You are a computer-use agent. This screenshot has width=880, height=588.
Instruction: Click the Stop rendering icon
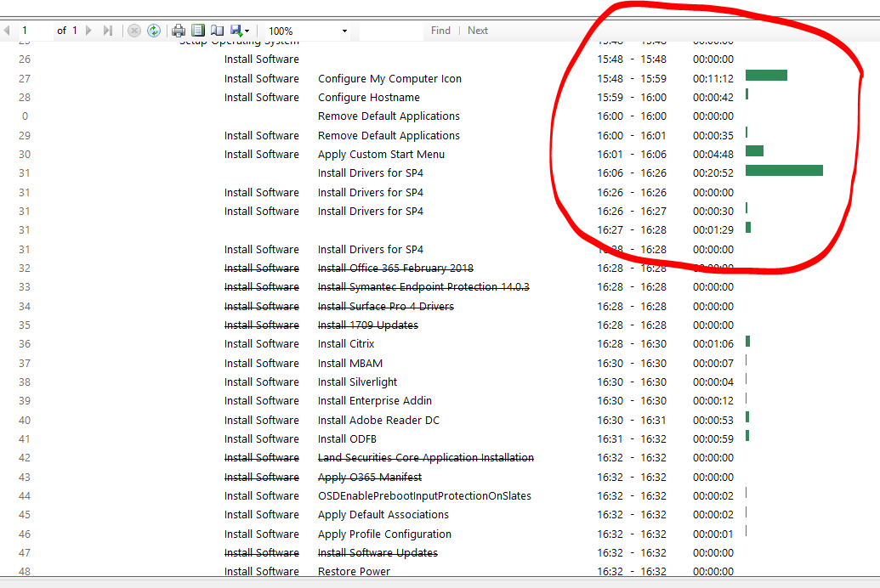coord(134,31)
